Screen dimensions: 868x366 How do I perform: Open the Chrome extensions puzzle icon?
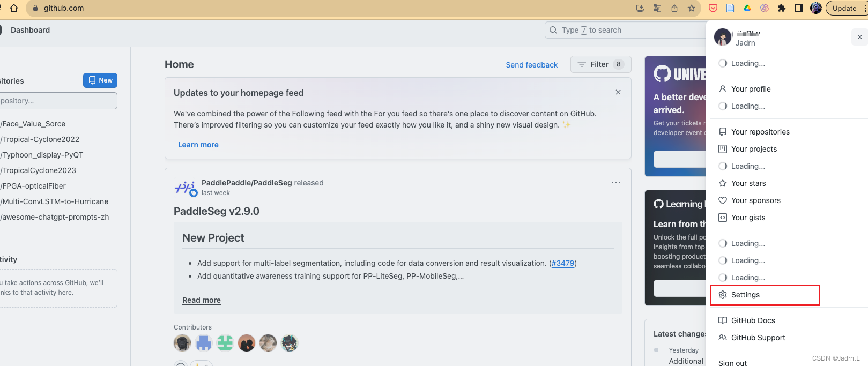coord(782,8)
